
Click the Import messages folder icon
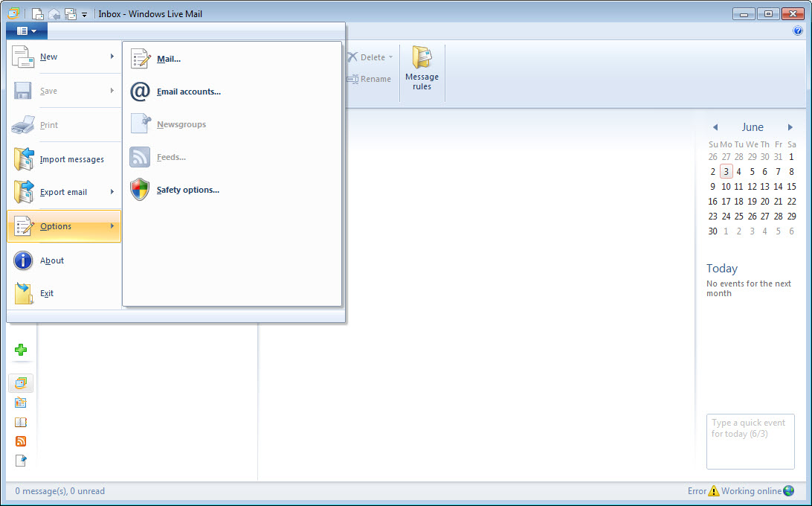pos(24,159)
